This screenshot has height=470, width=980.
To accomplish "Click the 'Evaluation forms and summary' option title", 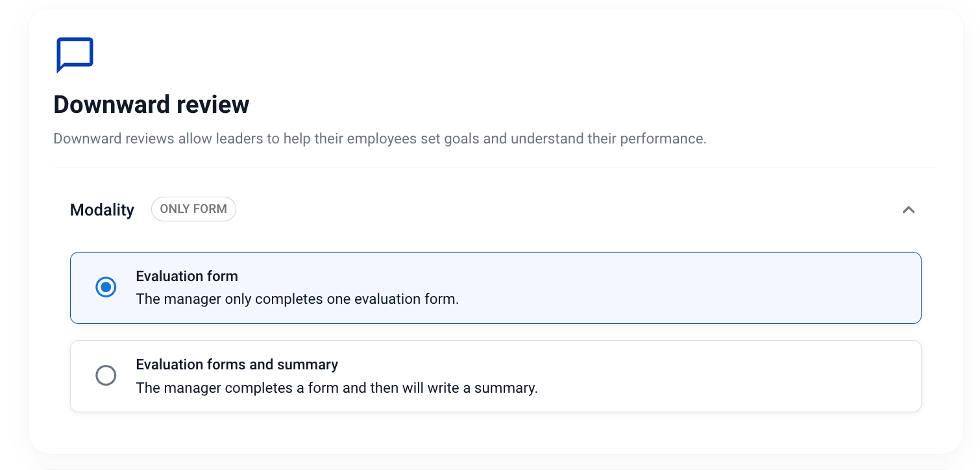I will tap(237, 365).
